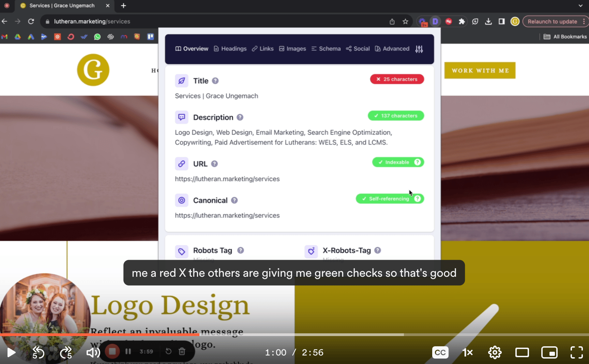The width and height of the screenshot is (589, 364).
Task: Restart the screen recording
Action: 168,351
